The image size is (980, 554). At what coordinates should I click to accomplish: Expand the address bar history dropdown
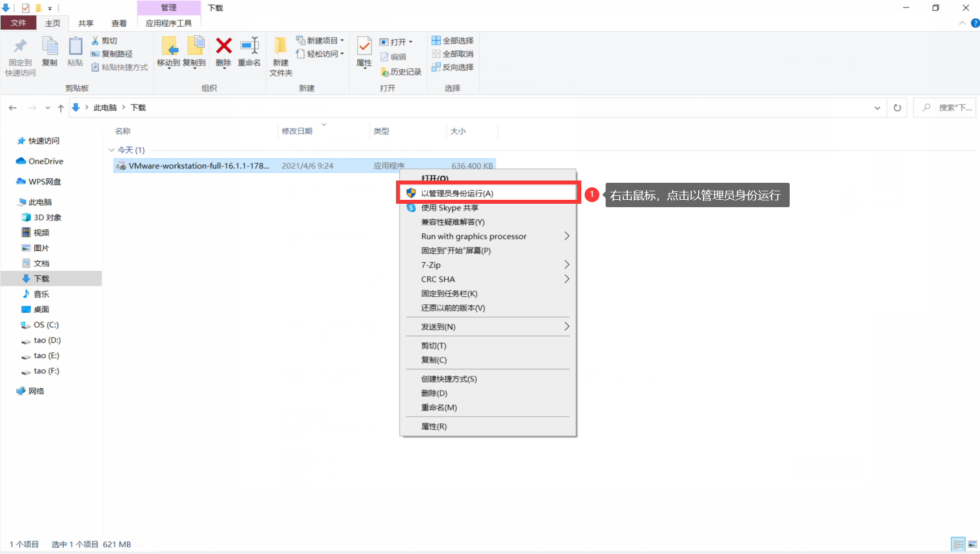point(877,108)
